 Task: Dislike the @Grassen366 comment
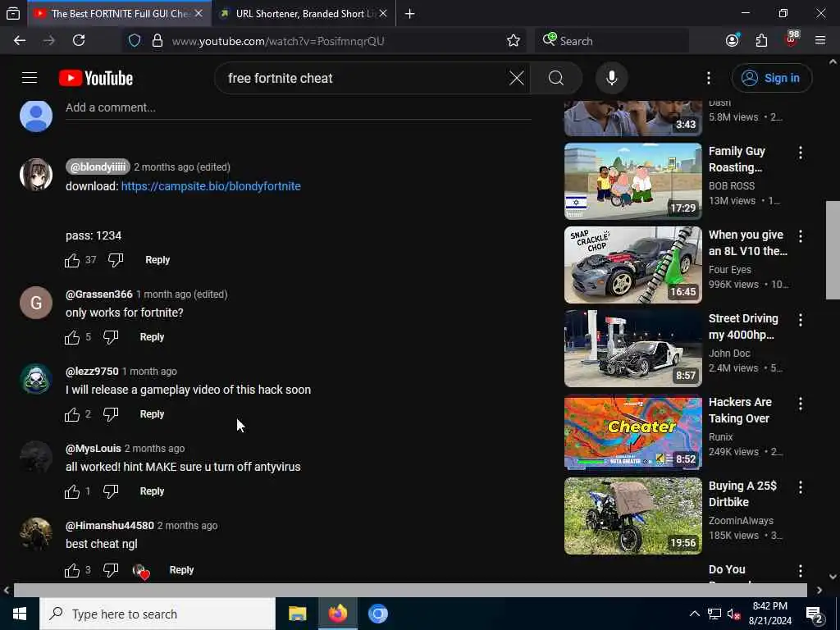(111, 337)
